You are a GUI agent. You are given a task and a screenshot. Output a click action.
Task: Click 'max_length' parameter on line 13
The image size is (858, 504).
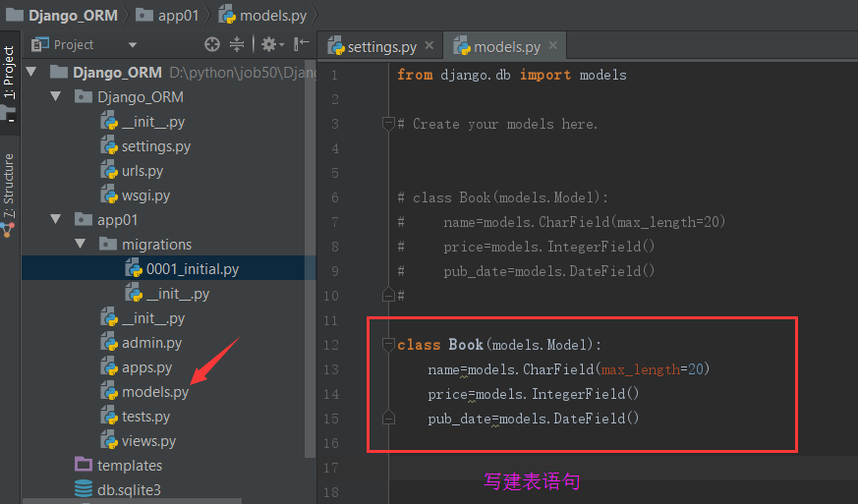click(640, 369)
